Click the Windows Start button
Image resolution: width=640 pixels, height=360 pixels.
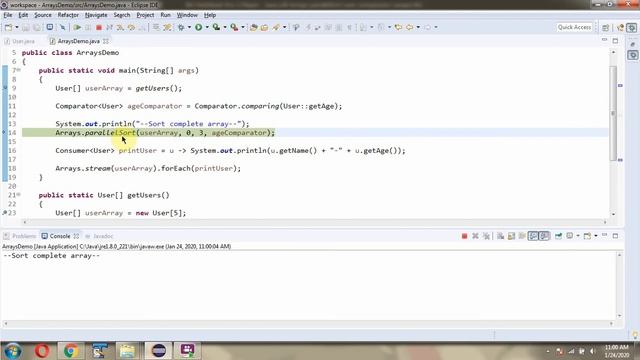(13, 351)
